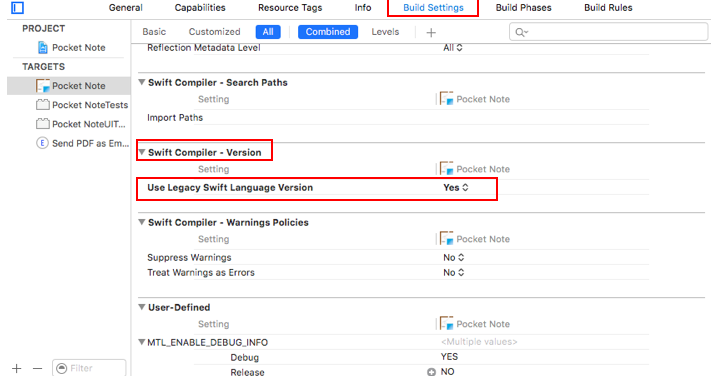Viewport: 718px width, 376px height.
Task: Select Use Legacy Swift Language Version row
Action: tap(394, 187)
